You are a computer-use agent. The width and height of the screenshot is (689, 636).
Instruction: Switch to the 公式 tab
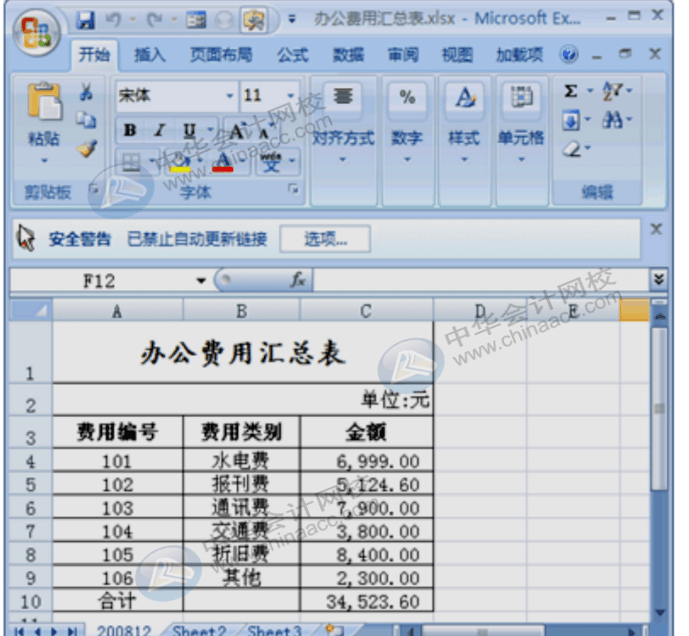(293, 55)
